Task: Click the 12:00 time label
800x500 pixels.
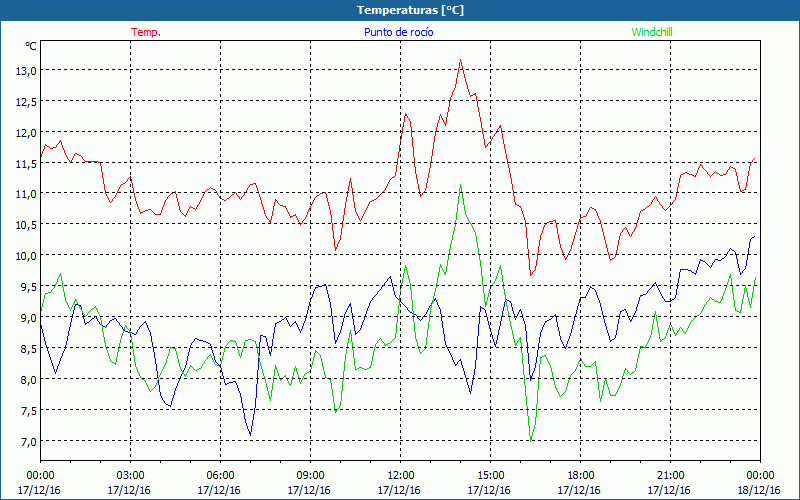Action: tap(401, 476)
